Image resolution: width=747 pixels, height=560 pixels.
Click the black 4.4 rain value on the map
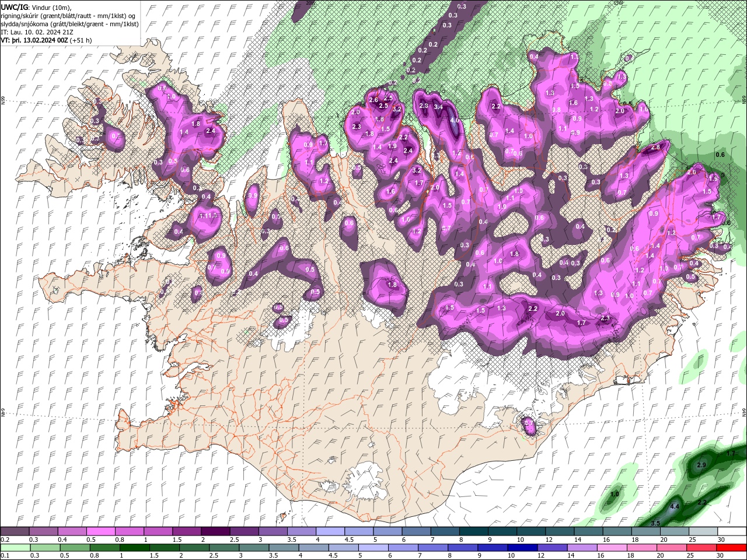(675, 506)
